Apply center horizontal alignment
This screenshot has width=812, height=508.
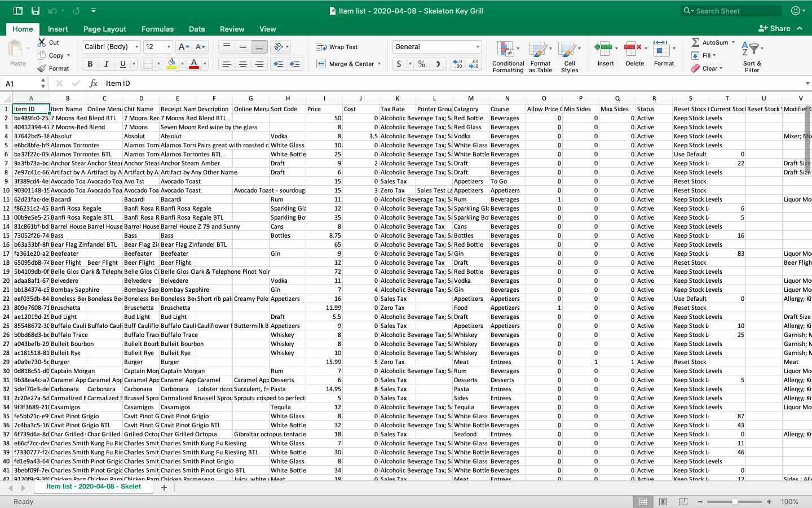point(242,64)
